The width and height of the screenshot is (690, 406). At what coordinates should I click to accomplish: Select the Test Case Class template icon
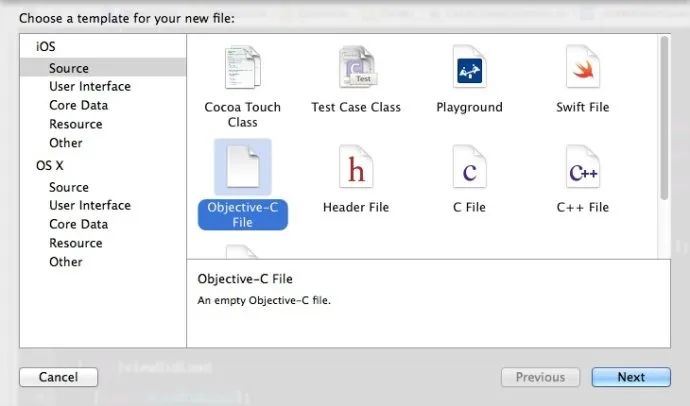(x=356, y=67)
